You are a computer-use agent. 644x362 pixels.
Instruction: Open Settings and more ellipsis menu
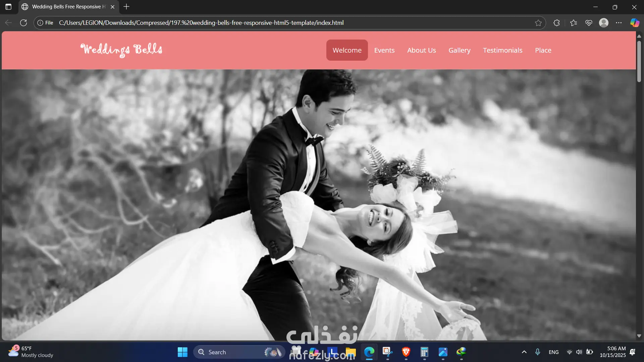coord(619,23)
